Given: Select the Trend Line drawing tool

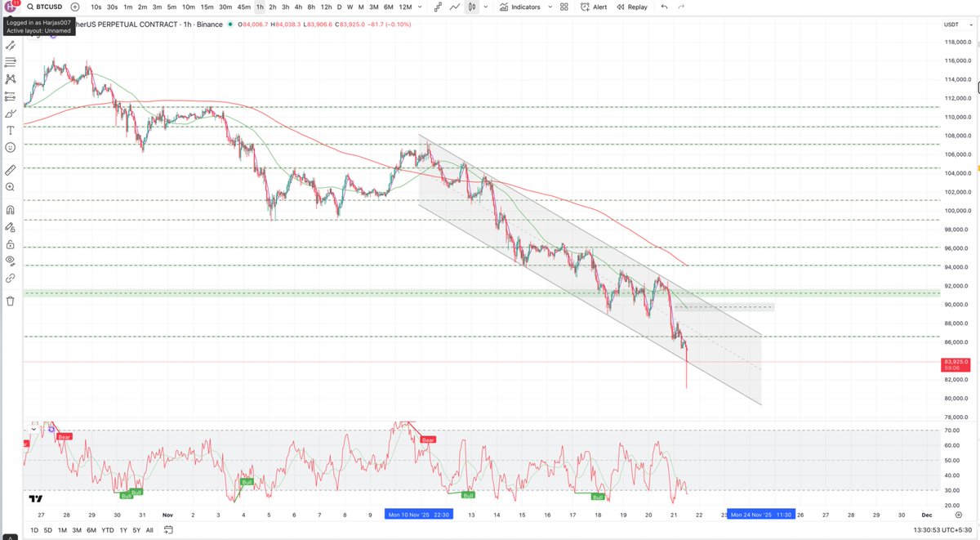Looking at the screenshot, I should (10, 44).
